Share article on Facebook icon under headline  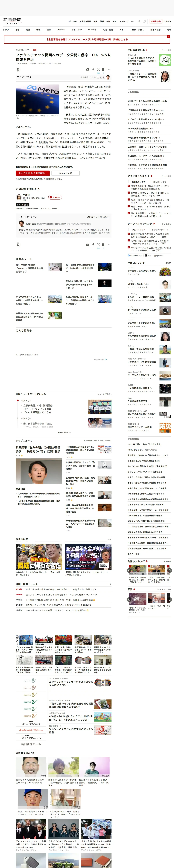93,69
